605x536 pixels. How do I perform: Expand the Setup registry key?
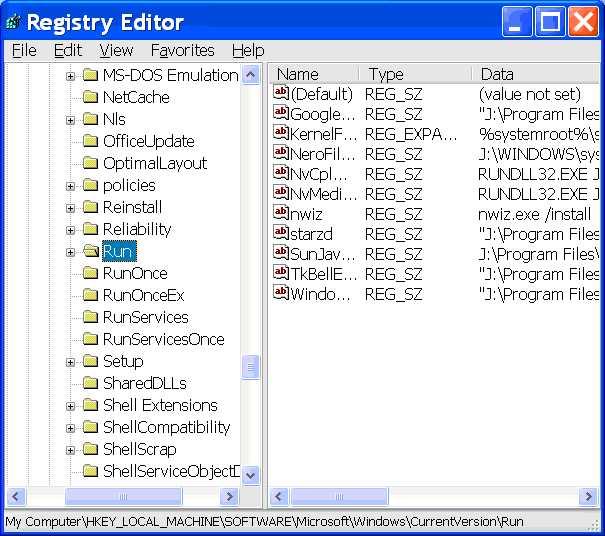click(x=71, y=361)
